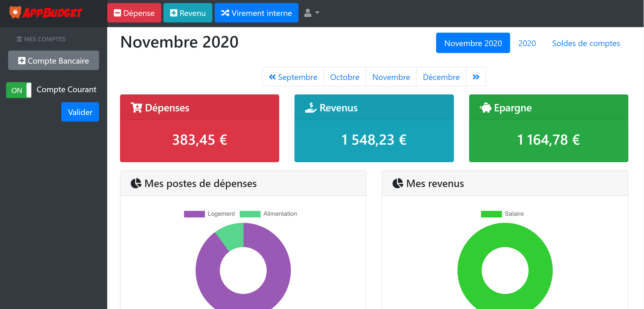Image resolution: width=644 pixels, height=309 pixels.
Task: Click the pie chart icon beside Mes postes de dépenses
Action: point(137,183)
